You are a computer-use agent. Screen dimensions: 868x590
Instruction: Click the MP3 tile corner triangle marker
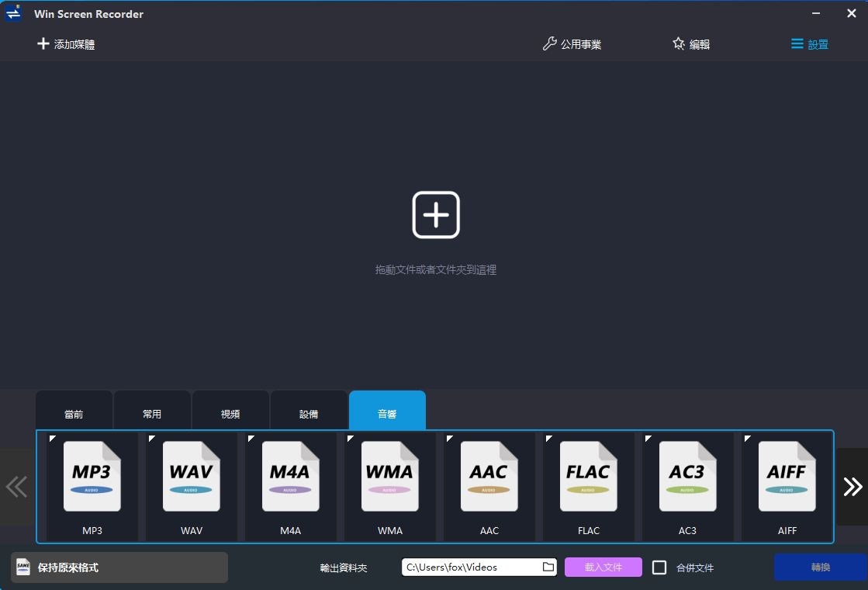(x=52, y=438)
